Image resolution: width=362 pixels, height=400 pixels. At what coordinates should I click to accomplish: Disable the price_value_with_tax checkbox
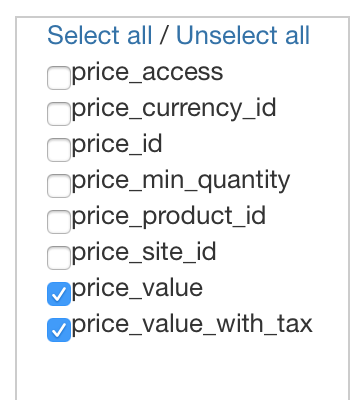pyautogui.click(x=59, y=330)
